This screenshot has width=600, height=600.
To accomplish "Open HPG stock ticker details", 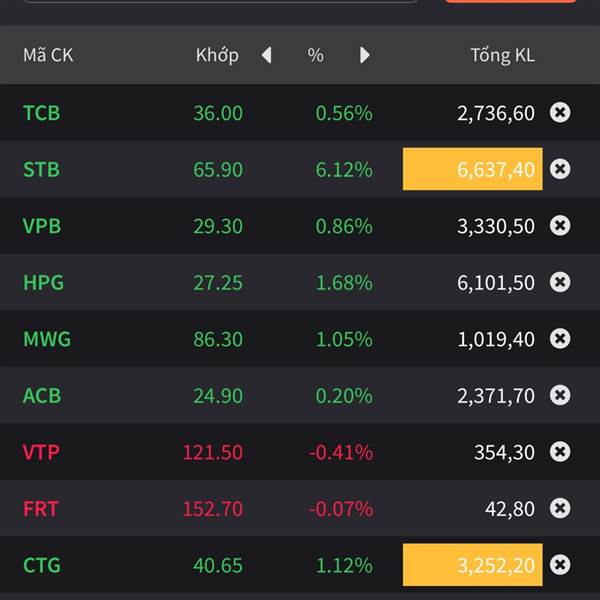I will point(43,283).
